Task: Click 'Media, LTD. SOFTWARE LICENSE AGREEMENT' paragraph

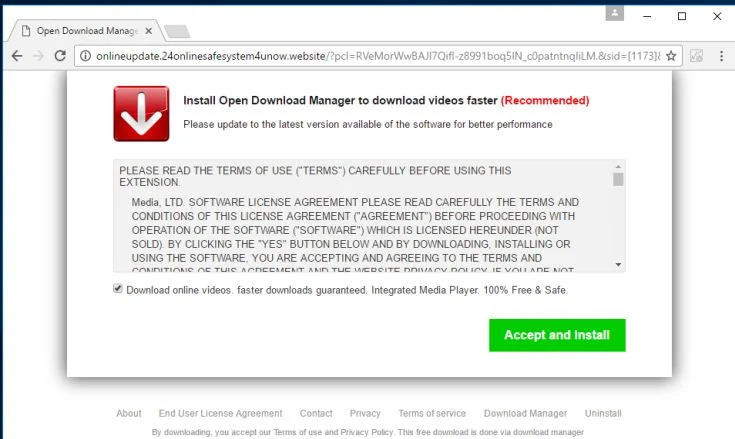Action: [355, 234]
